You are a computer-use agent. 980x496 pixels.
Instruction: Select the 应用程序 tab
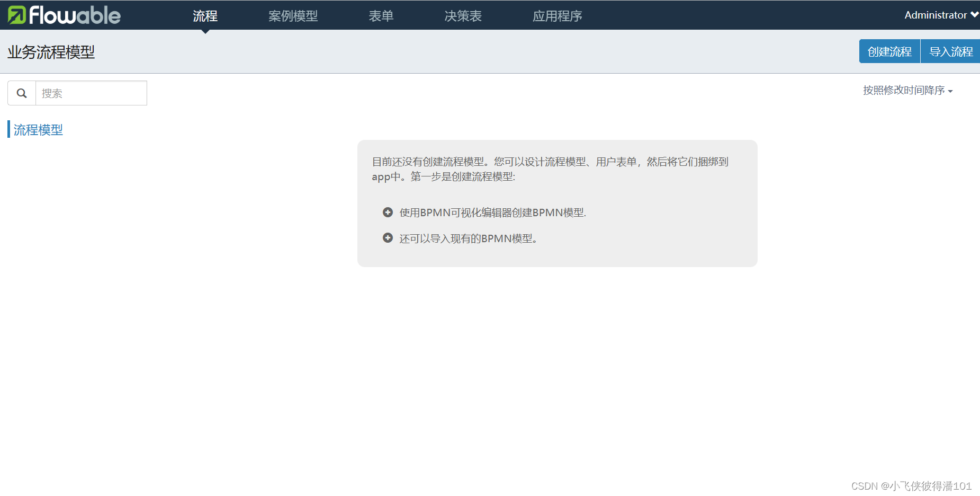click(557, 16)
